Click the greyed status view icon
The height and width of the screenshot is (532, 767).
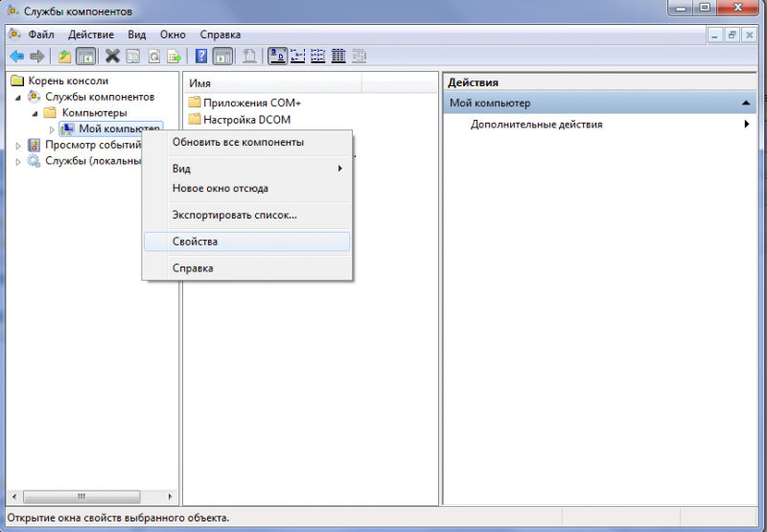[359, 57]
